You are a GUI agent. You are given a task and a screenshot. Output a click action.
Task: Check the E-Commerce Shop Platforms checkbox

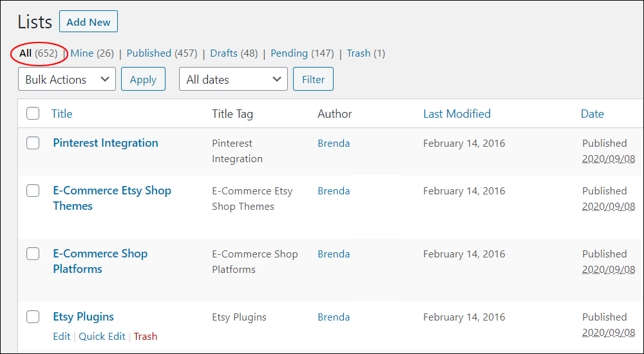(x=33, y=254)
